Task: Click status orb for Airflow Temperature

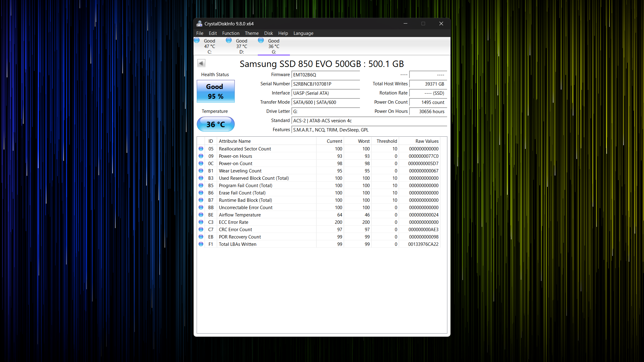Action: point(201,215)
